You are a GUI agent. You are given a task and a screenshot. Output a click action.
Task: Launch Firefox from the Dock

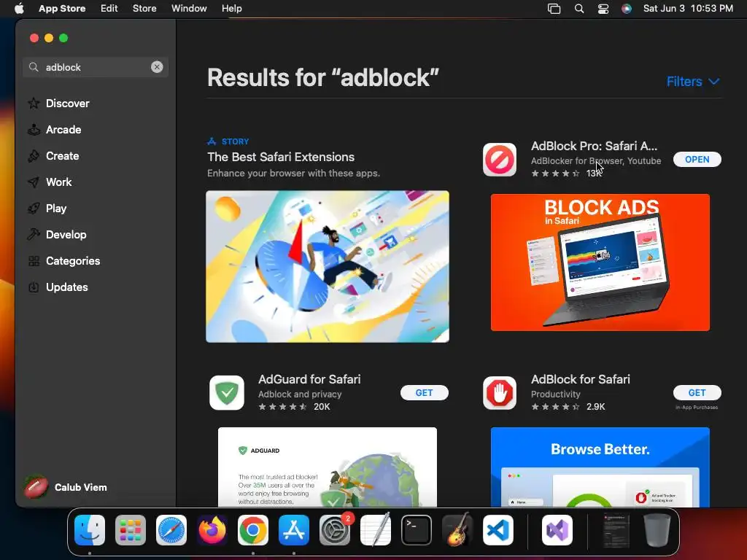212,530
